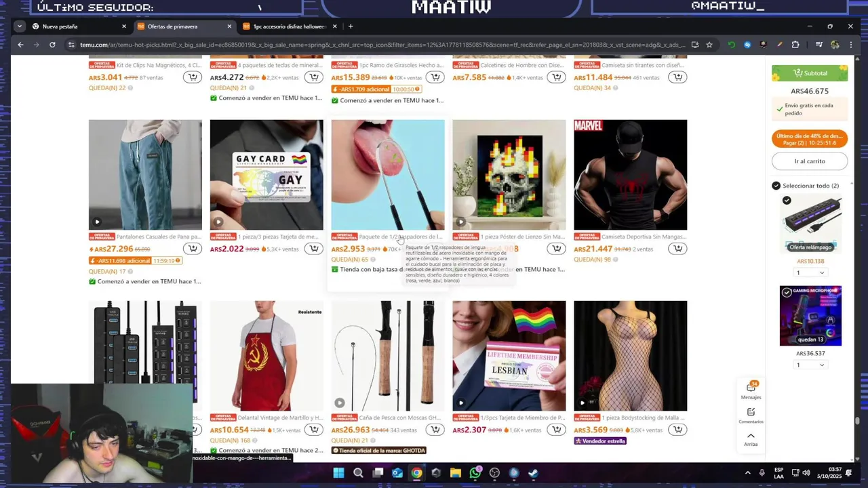The height and width of the screenshot is (488, 868).
Task: Open Comentarios feedback icon
Action: 751,415
